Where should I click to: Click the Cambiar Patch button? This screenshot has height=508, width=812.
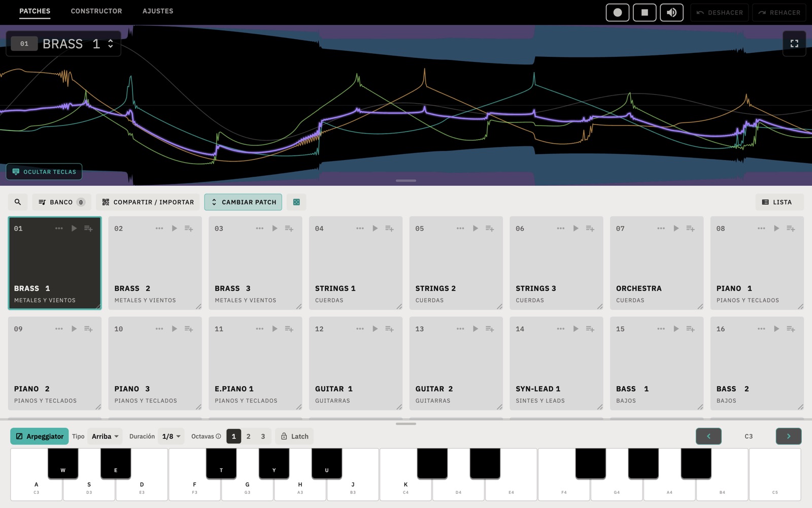coord(243,202)
